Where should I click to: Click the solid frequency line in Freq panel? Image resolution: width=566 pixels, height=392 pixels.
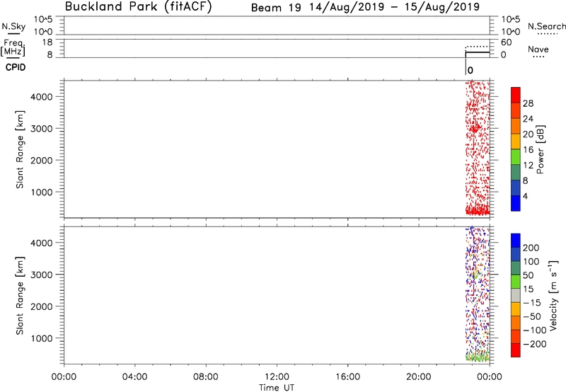[478, 52]
